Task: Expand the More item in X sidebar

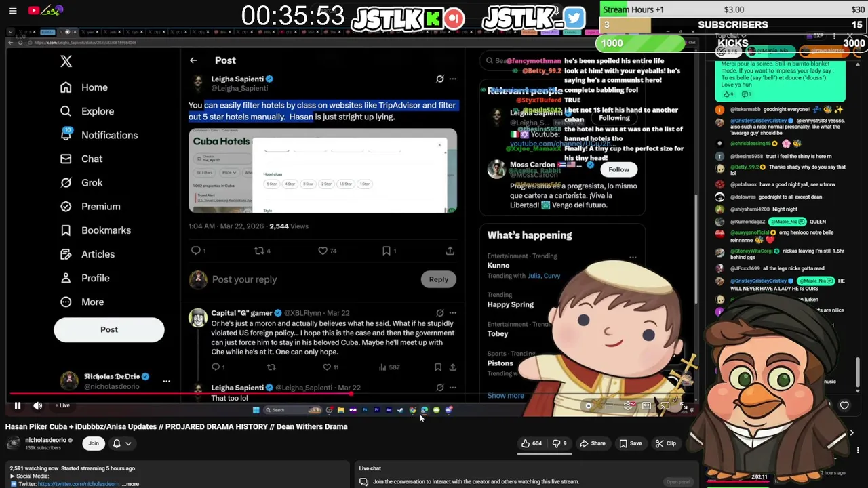Action: [82, 302]
